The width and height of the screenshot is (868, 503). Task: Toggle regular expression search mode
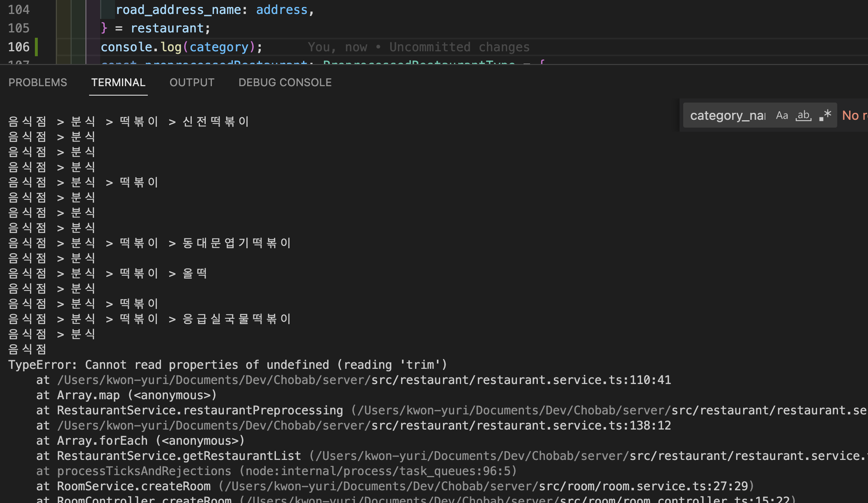(824, 115)
